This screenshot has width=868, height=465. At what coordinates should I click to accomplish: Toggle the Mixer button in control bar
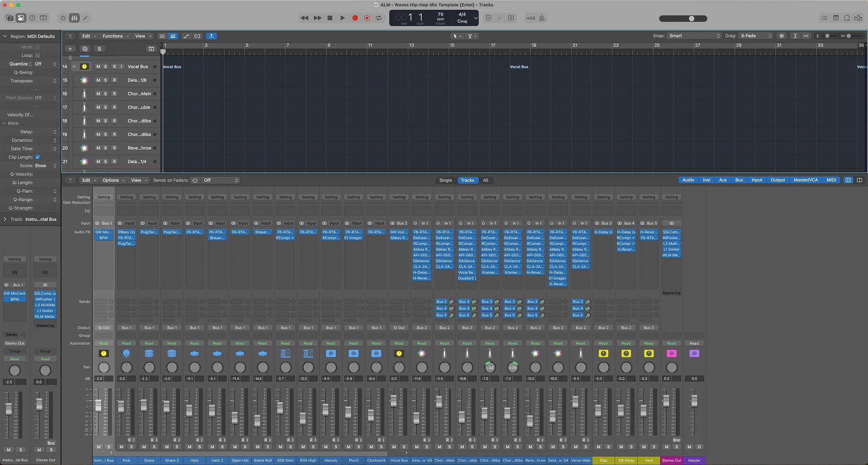pos(74,18)
